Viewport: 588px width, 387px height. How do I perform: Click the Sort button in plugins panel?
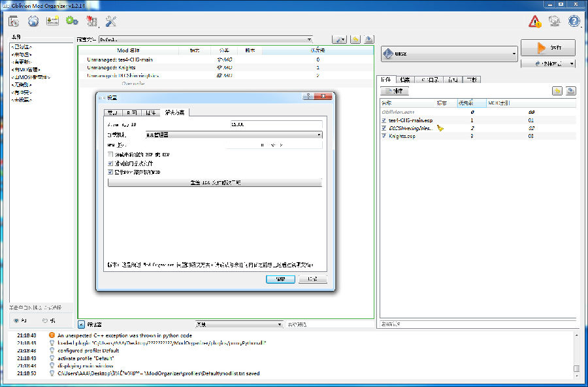pyautogui.click(x=394, y=91)
